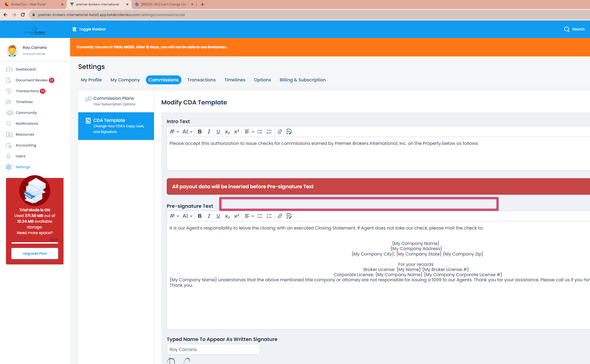Close the premier-brokers-international browser tab
The image size is (590, 364).
[127, 4]
